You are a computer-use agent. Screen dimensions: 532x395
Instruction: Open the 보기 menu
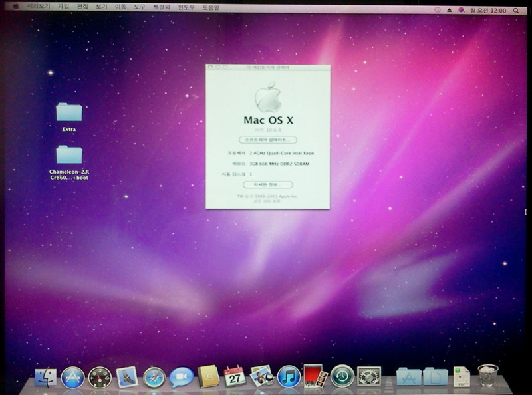[x=102, y=7]
